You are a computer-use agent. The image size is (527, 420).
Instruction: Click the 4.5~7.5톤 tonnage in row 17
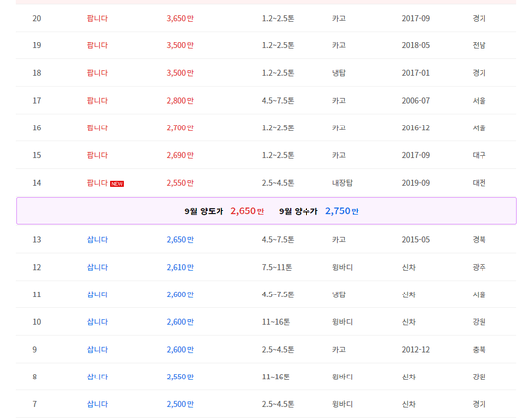278,101
